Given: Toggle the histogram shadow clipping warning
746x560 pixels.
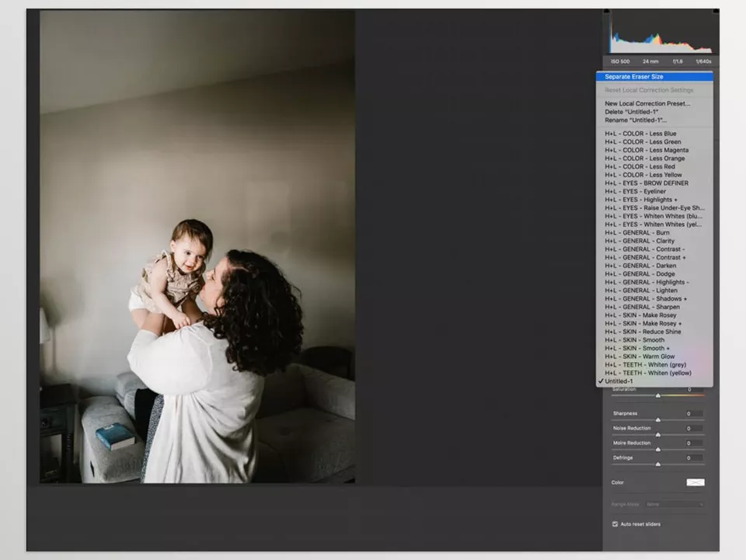Looking at the screenshot, I should pyautogui.click(x=608, y=11).
